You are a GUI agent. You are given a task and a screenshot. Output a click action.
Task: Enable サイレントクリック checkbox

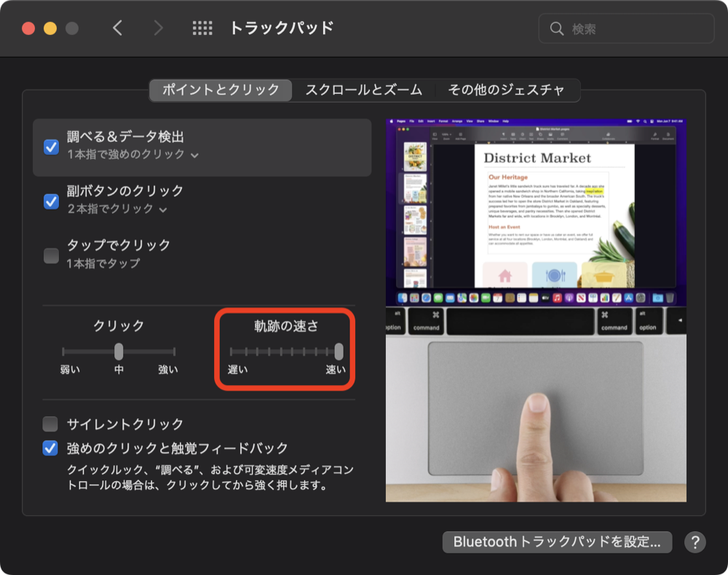[x=50, y=424]
